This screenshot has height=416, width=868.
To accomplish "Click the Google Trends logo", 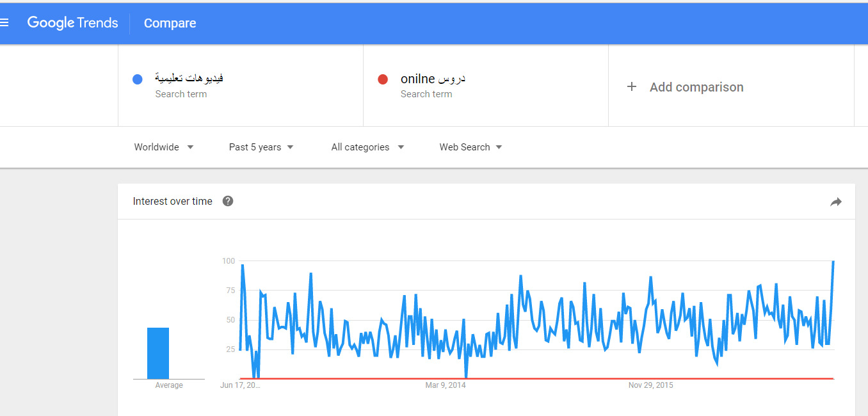I will [72, 23].
